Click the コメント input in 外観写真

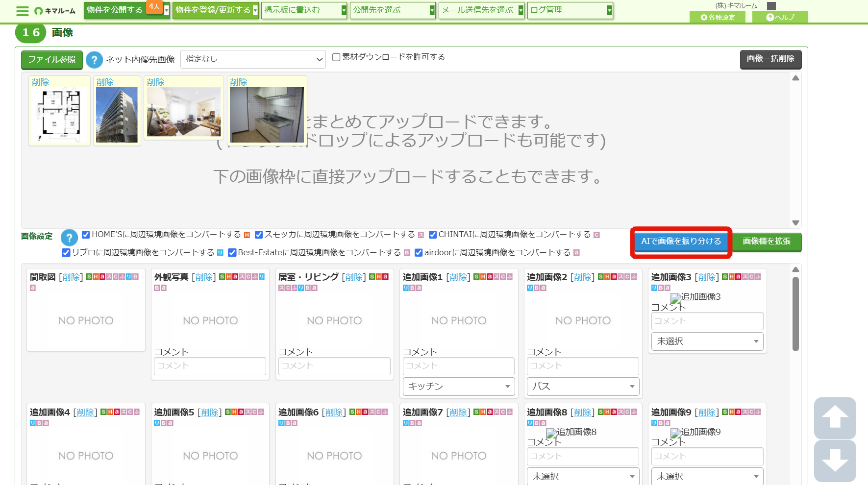210,366
